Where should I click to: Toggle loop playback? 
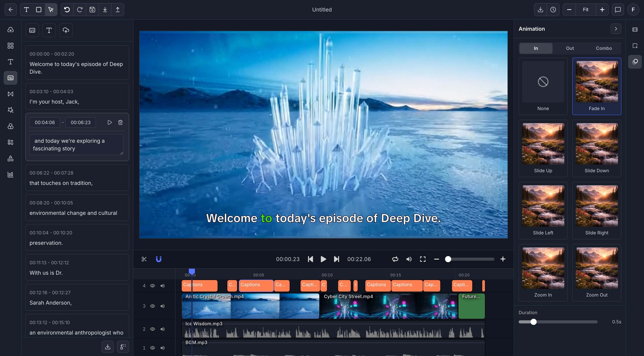tap(395, 259)
